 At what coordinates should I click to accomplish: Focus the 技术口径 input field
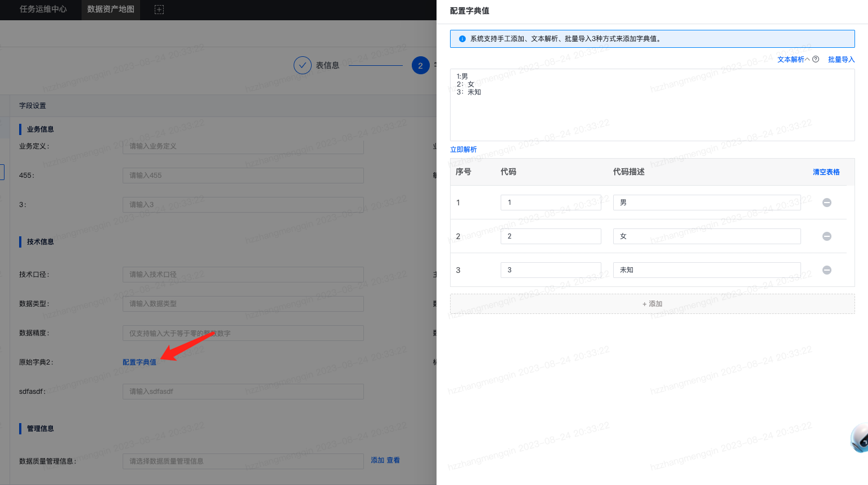(x=243, y=275)
